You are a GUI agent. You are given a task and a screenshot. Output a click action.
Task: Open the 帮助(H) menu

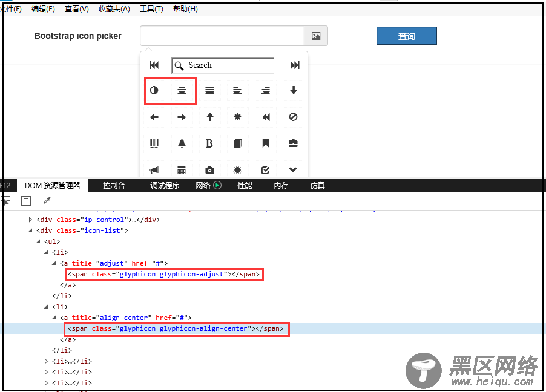tap(185, 9)
